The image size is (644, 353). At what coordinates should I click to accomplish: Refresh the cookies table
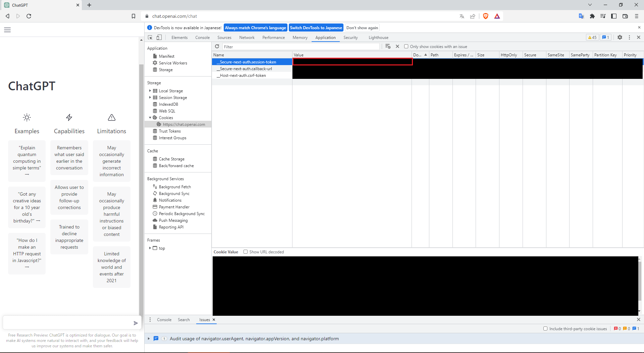(x=217, y=46)
